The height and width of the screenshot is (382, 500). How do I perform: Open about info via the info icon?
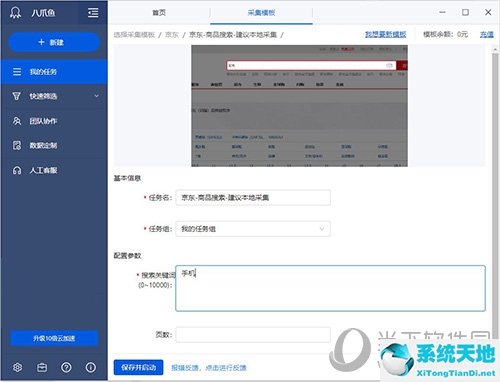[x=90, y=367]
